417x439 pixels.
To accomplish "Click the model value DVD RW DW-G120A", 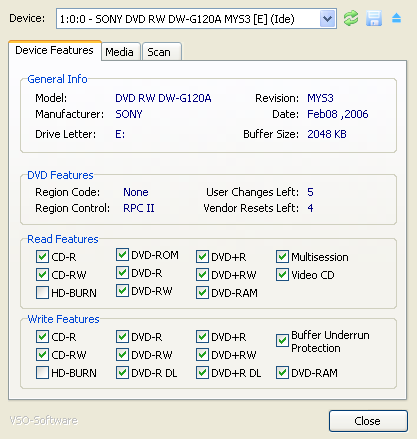I will (x=163, y=98).
